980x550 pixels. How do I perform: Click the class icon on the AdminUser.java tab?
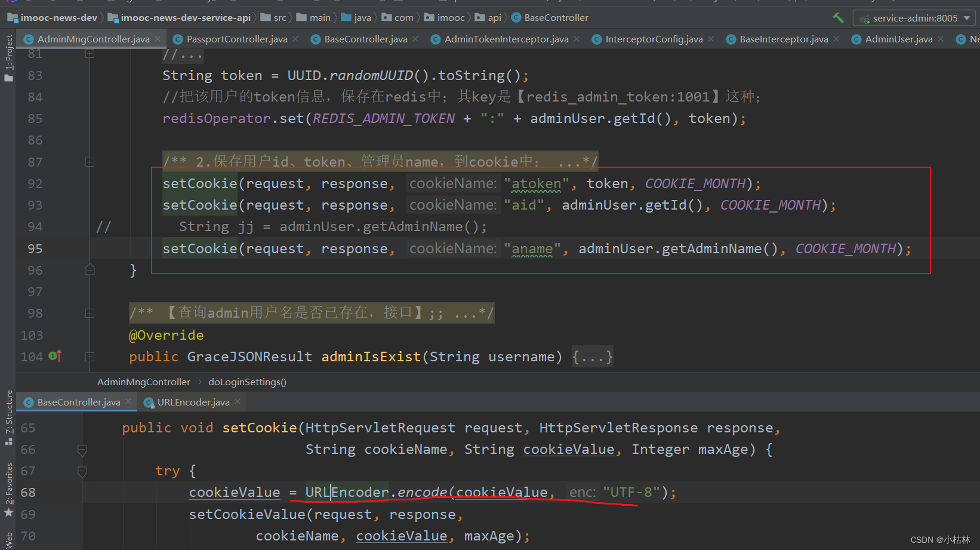(856, 39)
